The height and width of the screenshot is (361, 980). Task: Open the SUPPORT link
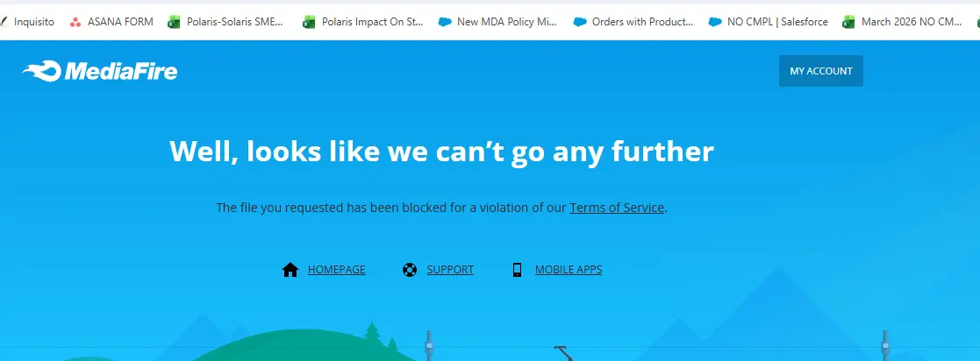(x=450, y=270)
